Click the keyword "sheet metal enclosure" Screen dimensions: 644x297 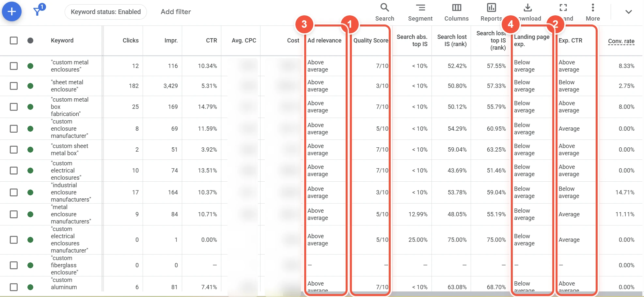pos(67,86)
